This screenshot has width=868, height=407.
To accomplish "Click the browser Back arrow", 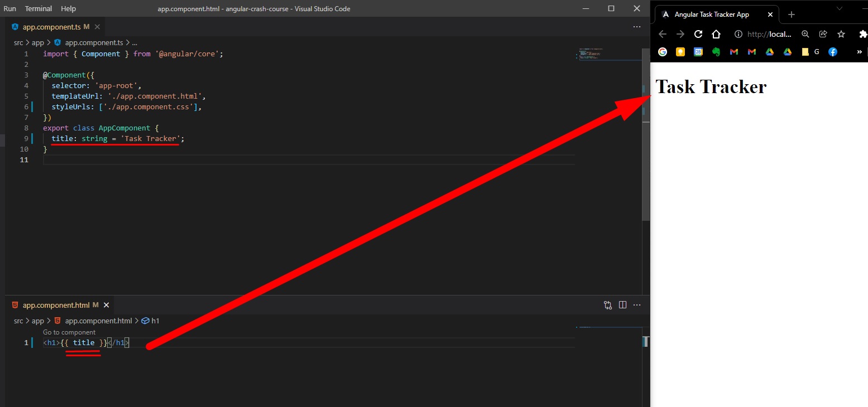I will tap(663, 34).
